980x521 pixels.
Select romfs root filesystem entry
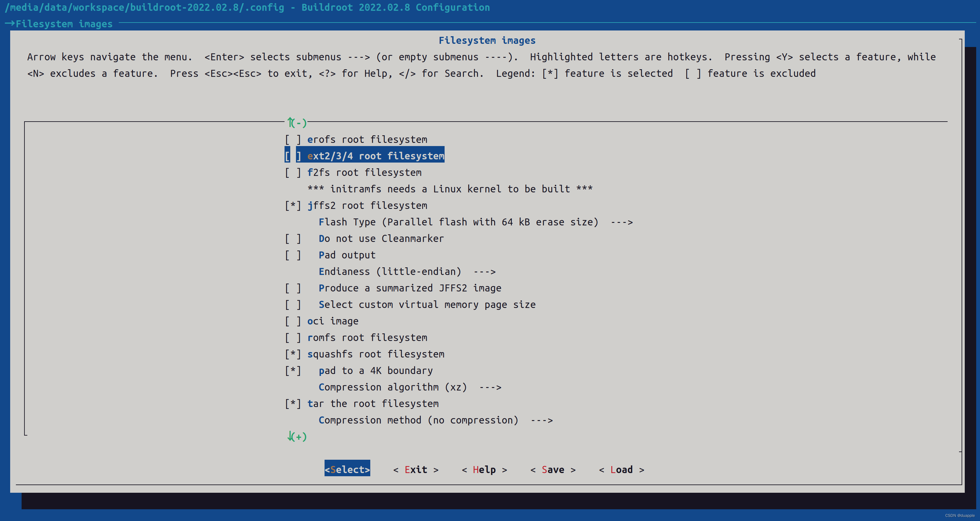367,338
